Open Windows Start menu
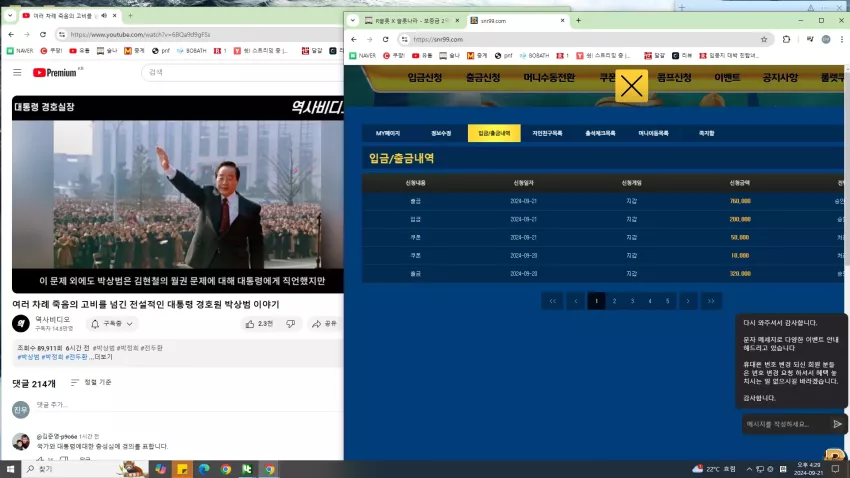Viewport: 850px width, 478px height. tap(10, 469)
